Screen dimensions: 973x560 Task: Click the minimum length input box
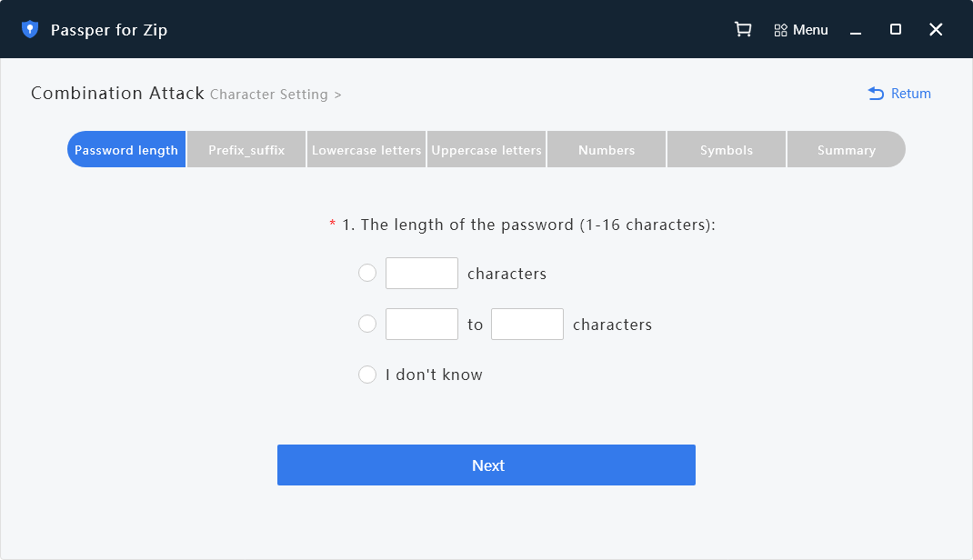click(422, 324)
